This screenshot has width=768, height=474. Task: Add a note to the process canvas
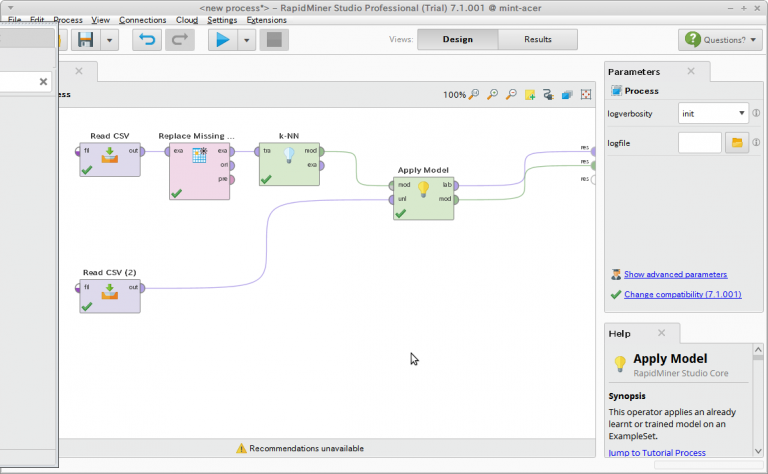tap(529, 95)
